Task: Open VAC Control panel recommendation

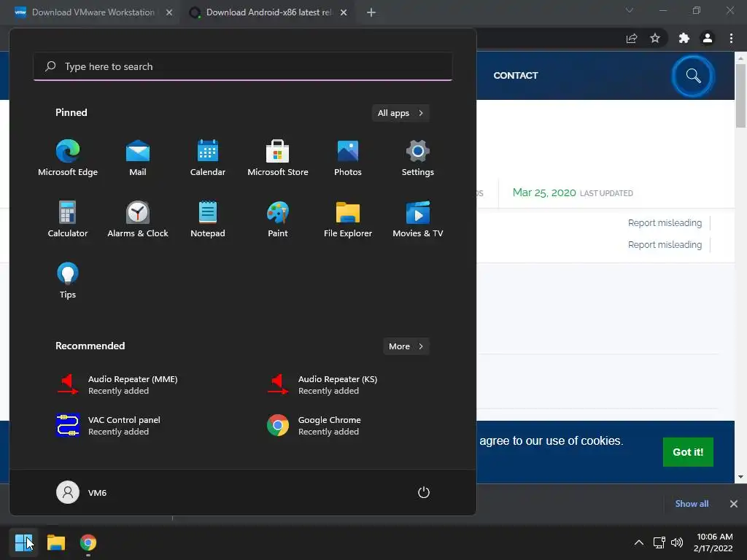Action: (108, 426)
